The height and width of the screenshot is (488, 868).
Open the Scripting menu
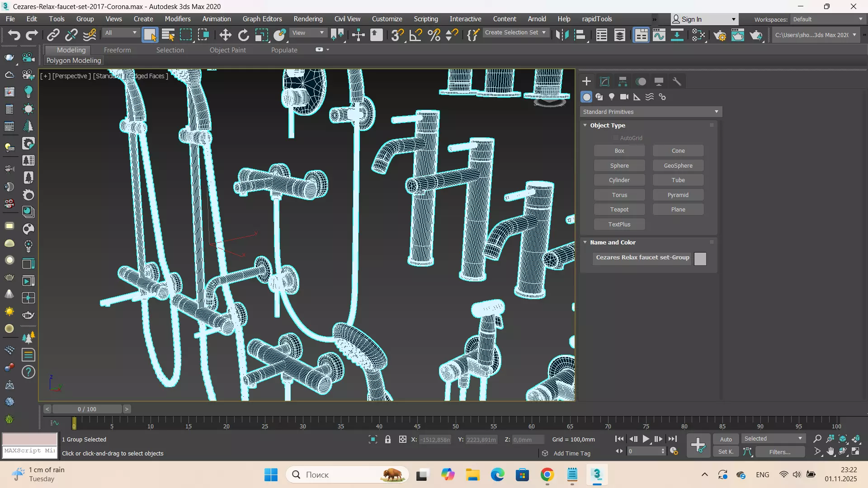(x=426, y=19)
